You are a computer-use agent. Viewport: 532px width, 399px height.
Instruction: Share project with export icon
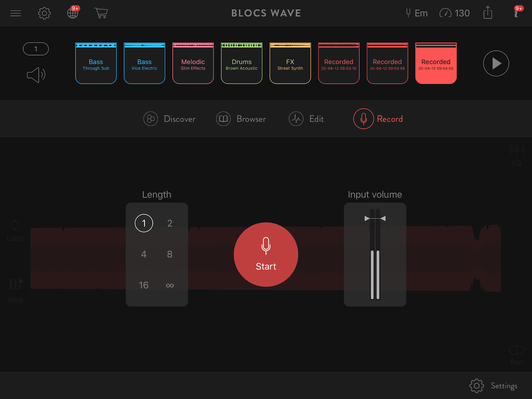click(488, 13)
